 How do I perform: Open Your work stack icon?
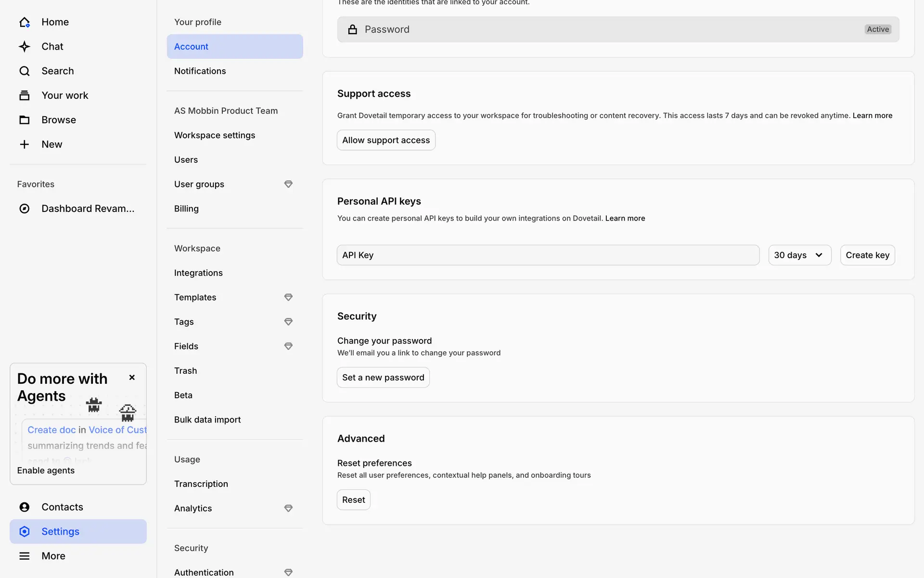point(24,95)
